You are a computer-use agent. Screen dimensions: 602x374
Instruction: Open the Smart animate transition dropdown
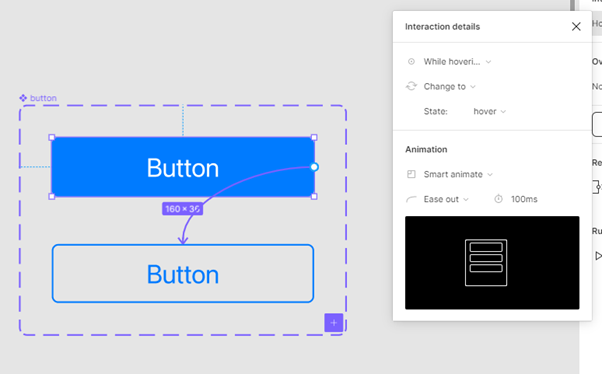coord(458,174)
